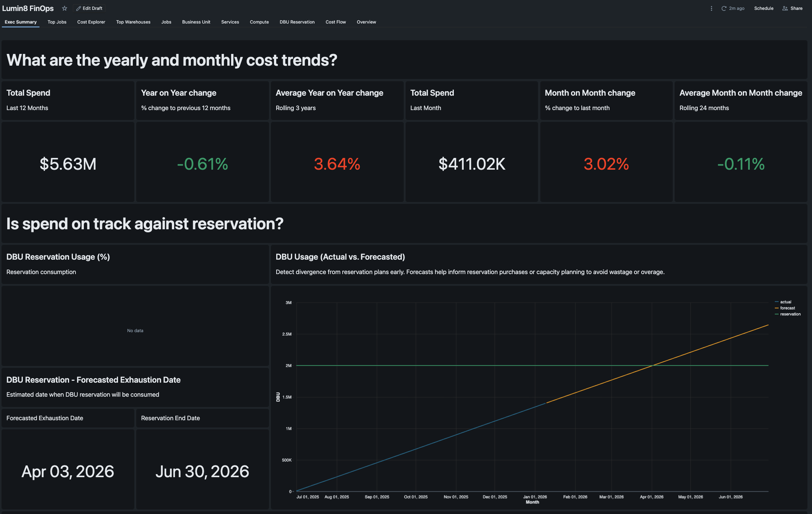Click the $5.63M Total Spend value
The height and width of the screenshot is (514, 812).
point(68,164)
